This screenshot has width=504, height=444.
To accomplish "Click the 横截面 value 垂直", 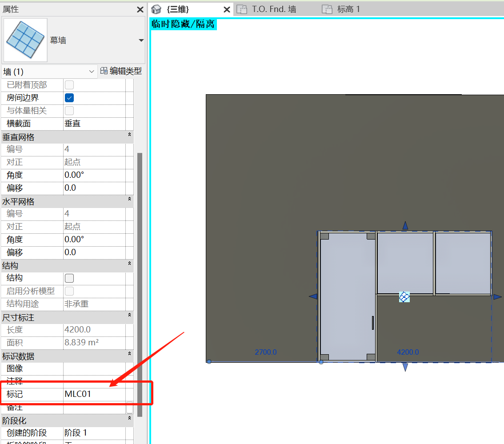I will click(94, 124).
